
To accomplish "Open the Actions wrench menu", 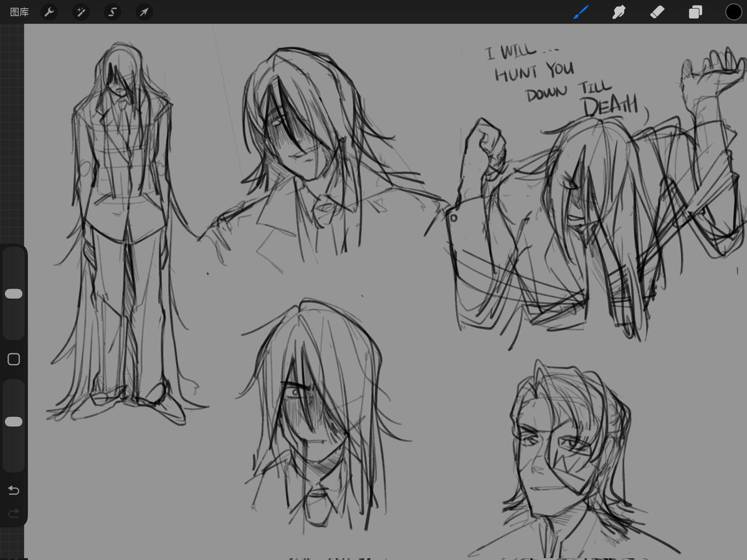I will pyautogui.click(x=49, y=12).
